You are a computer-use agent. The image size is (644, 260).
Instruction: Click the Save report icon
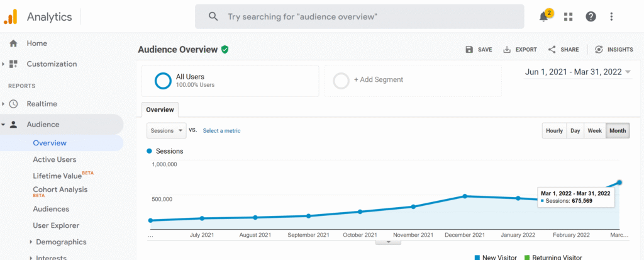tap(469, 50)
